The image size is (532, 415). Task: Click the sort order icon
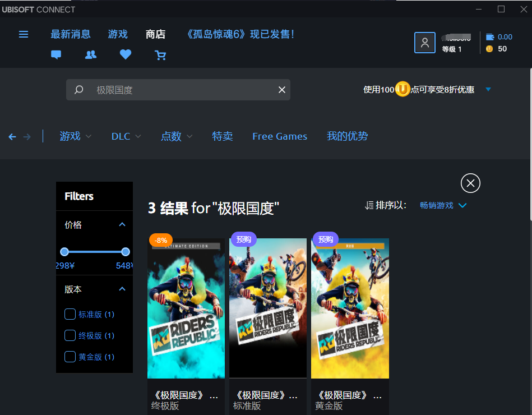point(369,205)
